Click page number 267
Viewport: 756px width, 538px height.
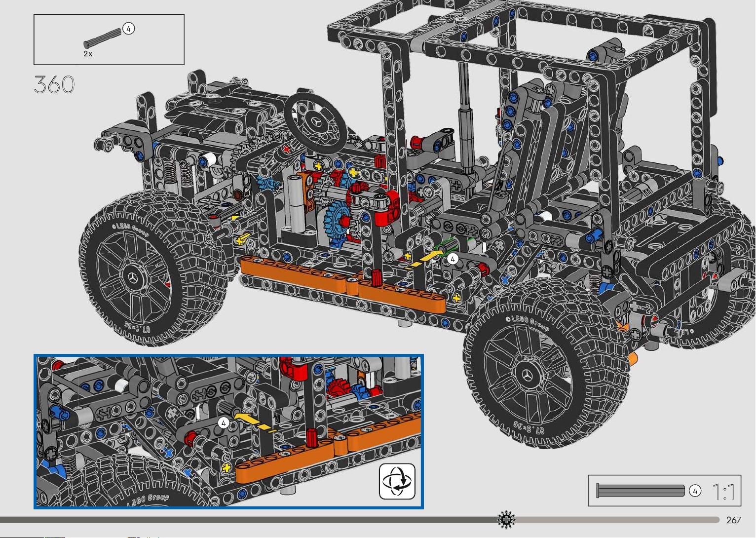[x=733, y=520]
